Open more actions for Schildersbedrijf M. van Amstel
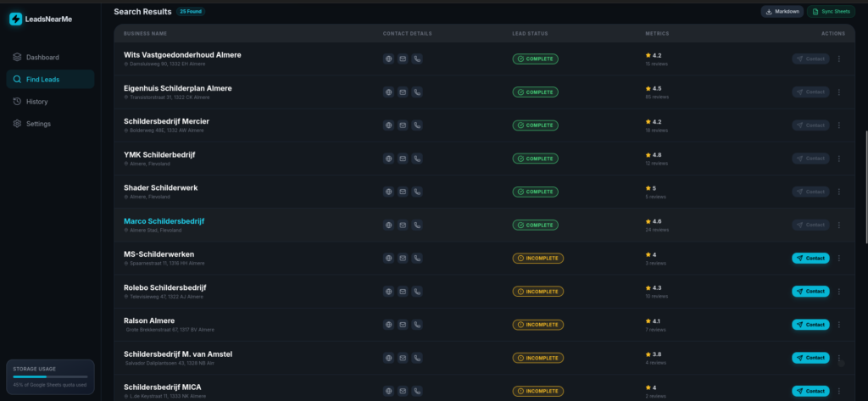This screenshot has height=401, width=868. tap(838, 358)
